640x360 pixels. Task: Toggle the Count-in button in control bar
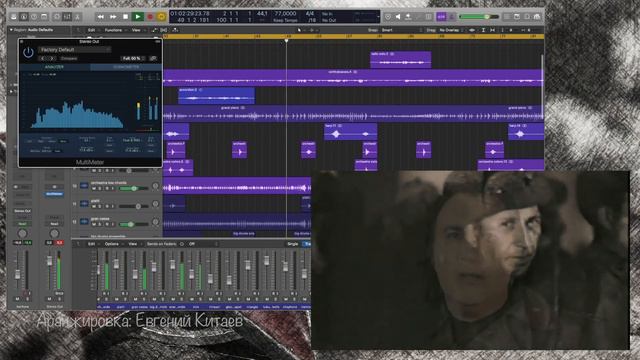[441, 17]
